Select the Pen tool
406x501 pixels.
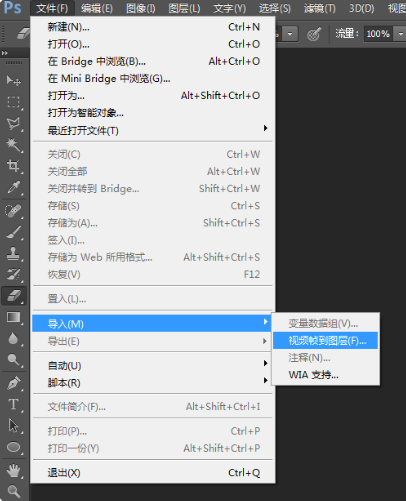[14, 383]
